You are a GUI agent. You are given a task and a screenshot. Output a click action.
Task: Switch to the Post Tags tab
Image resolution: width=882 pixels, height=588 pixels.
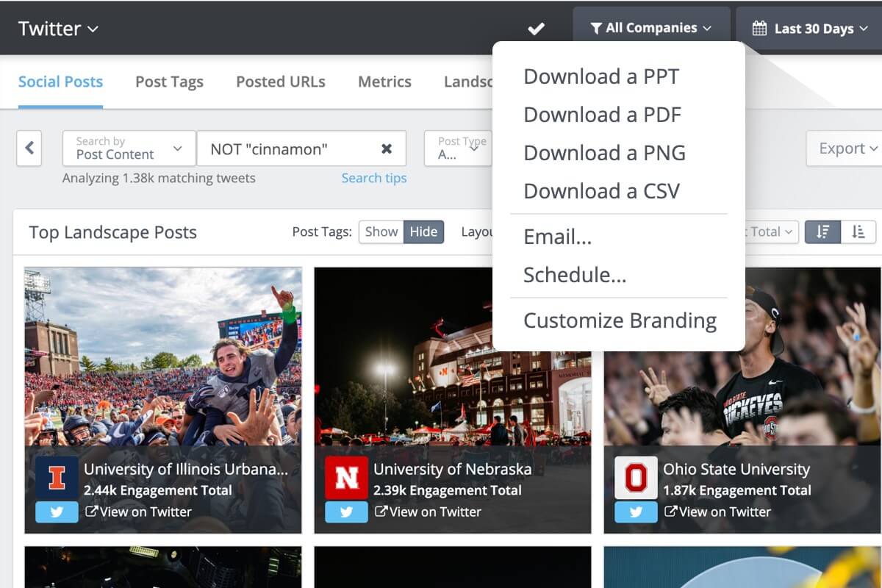169,82
